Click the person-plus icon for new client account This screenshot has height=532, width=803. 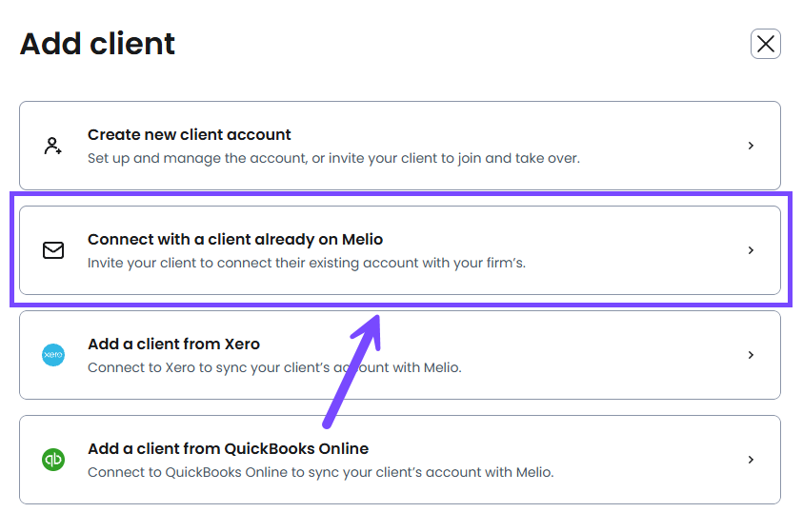coord(53,146)
